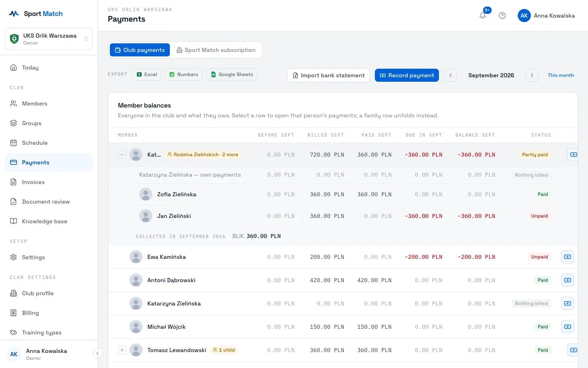588x368 pixels.
Task: Click Import bank statement button
Action: tap(328, 75)
